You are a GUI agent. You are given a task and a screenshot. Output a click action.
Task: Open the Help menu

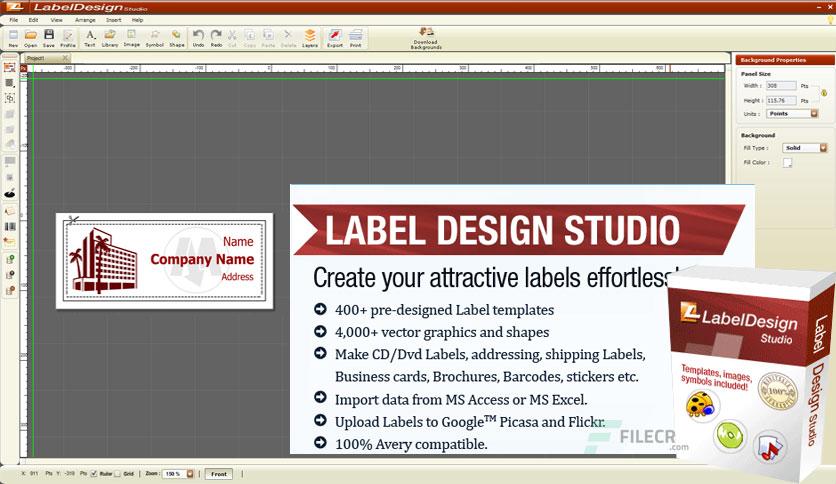pos(138,20)
